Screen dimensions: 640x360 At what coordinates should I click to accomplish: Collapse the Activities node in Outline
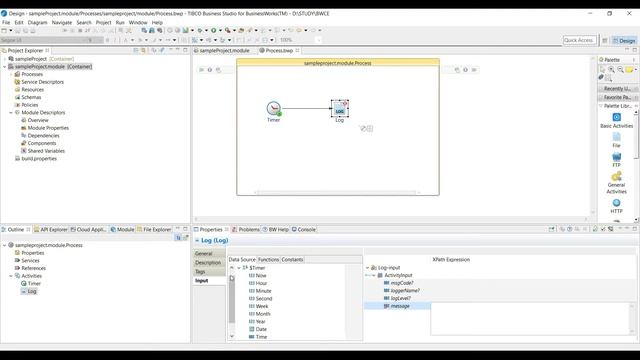(11, 276)
